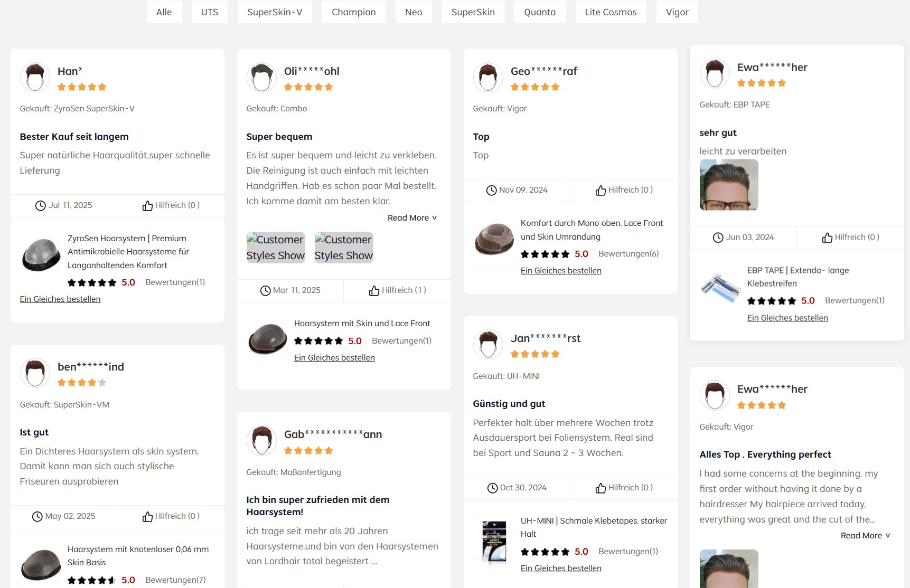Mark Han* review as Hilfreich
Image resolution: width=910 pixels, height=588 pixels.
coord(171,205)
